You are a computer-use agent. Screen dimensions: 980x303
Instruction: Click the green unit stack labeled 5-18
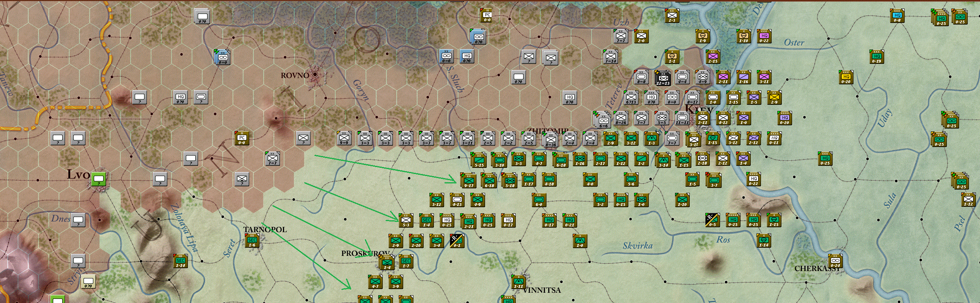[x=509, y=180]
